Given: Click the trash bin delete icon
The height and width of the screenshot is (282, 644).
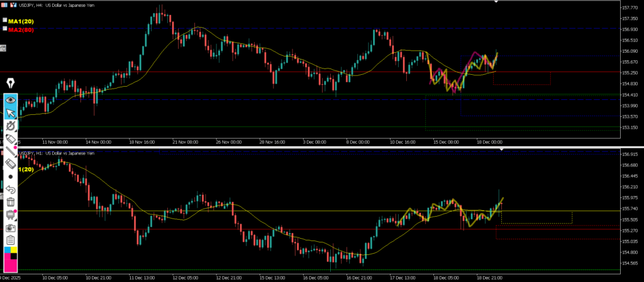Looking at the screenshot, I should [11, 202].
